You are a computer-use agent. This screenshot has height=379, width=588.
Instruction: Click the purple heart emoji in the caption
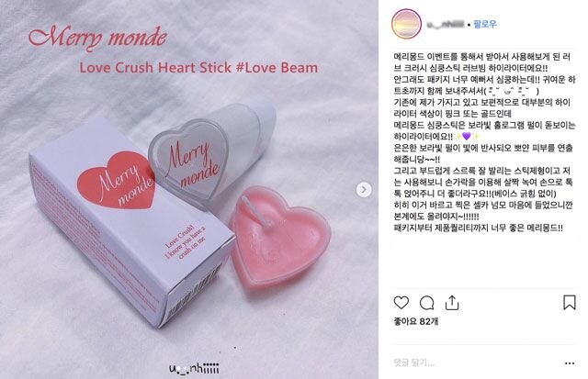[x=466, y=136]
